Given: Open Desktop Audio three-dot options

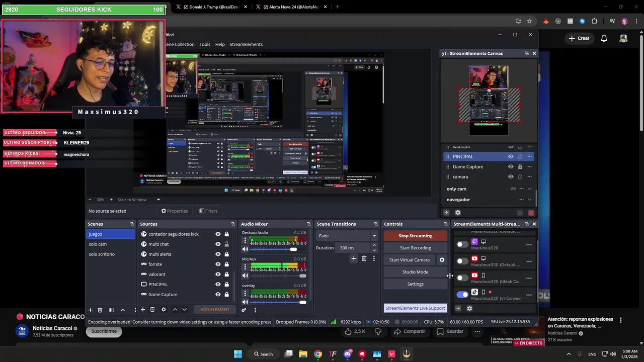Looking at the screenshot, I should 245,240.
